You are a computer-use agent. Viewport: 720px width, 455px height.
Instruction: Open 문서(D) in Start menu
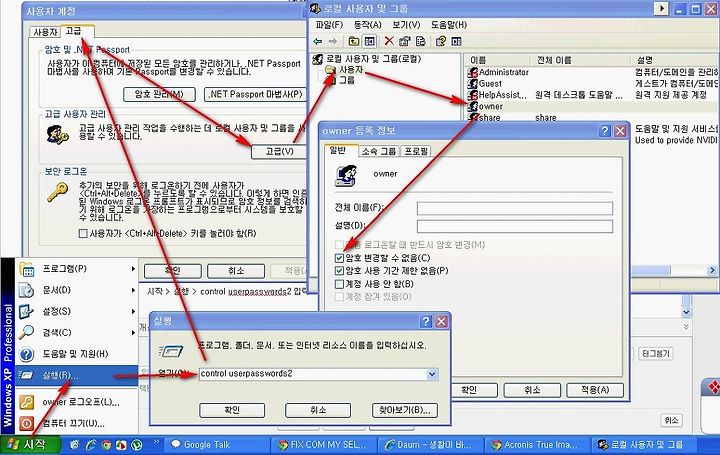tap(77, 290)
